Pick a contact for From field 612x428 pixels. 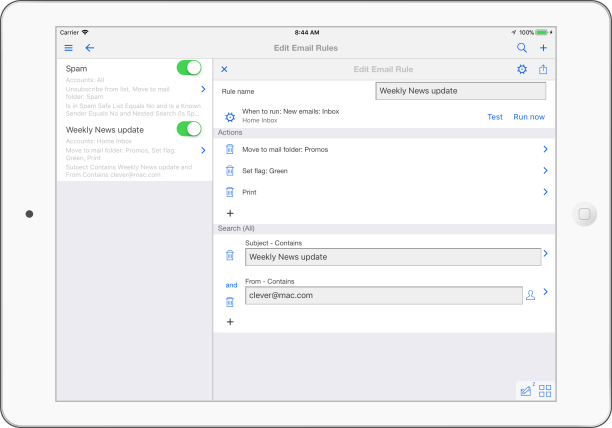pos(530,295)
